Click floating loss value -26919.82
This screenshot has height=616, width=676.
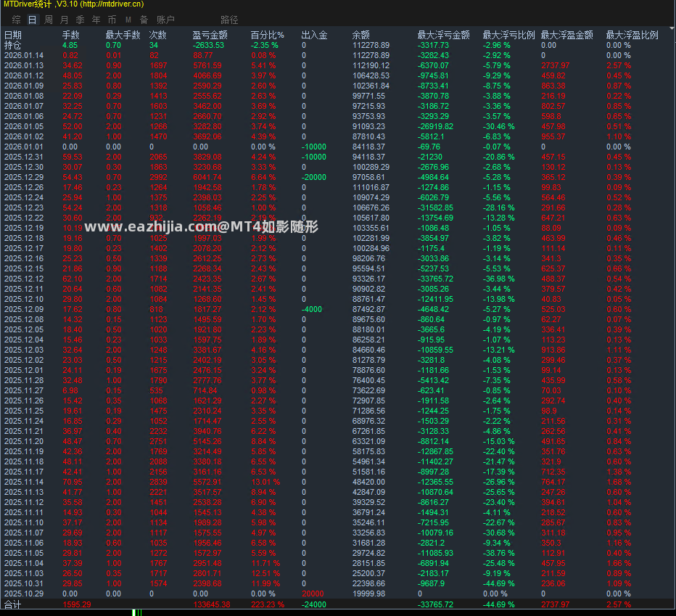coord(435,126)
